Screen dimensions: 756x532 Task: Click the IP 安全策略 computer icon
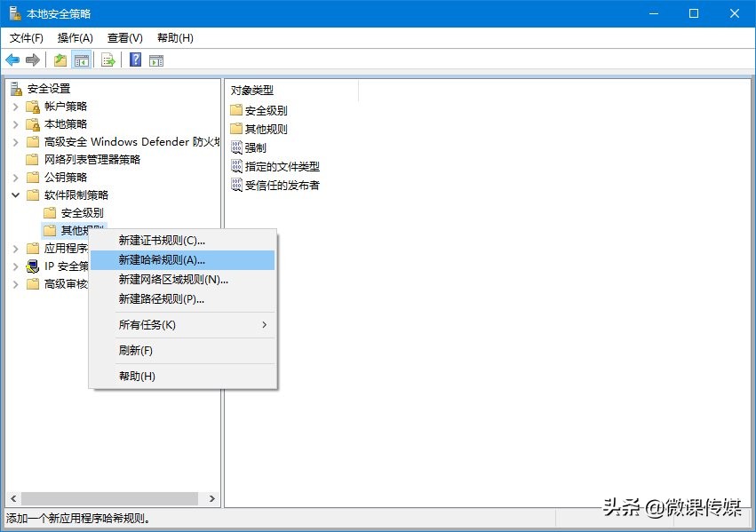(x=33, y=266)
